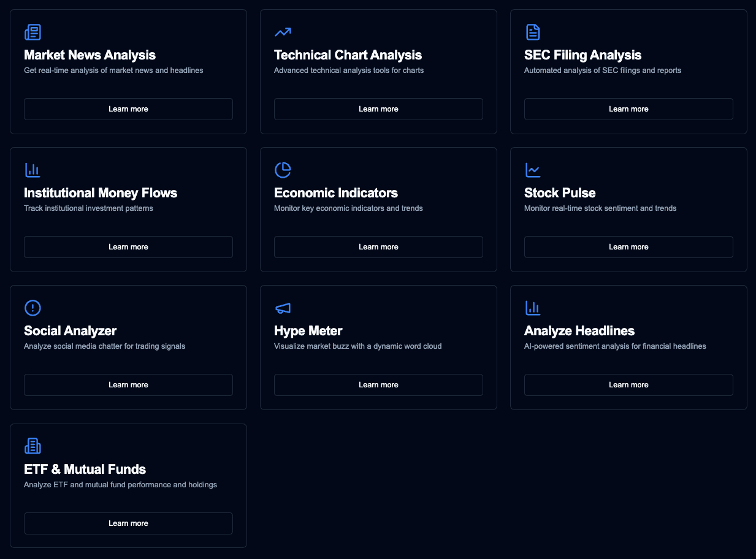This screenshot has height=559, width=756.
Task: Click the SEC Filing Analysis document icon
Action: click(x=533, y=32)
